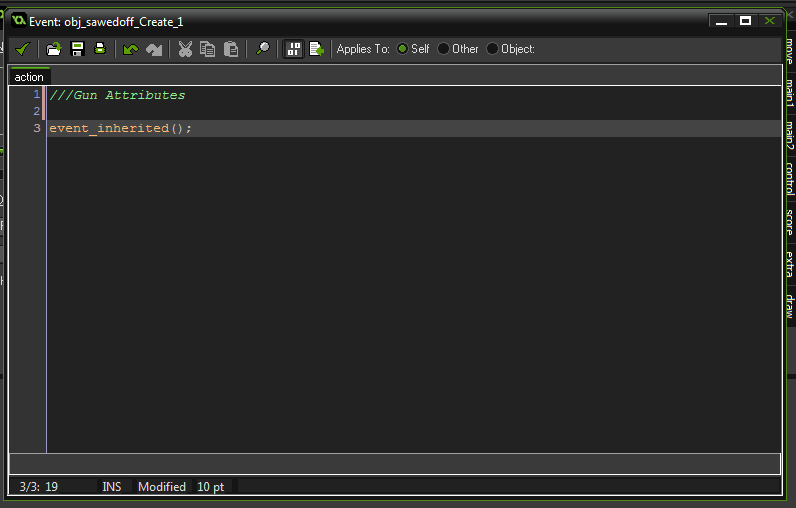
Task: Open the draw tab on right sidebar
Action: (x=789, y=306)
